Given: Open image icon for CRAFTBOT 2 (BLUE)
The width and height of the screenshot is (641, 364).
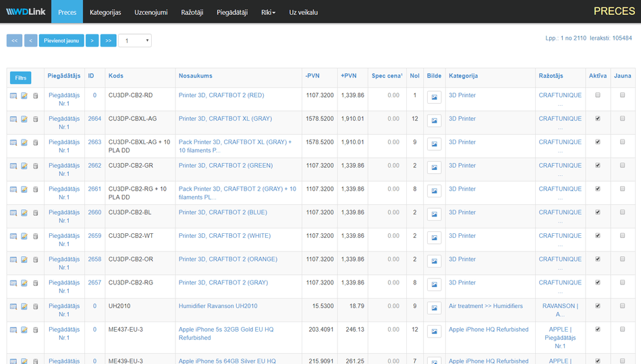Looking at the screenshot, I should (x=435, y=215).
